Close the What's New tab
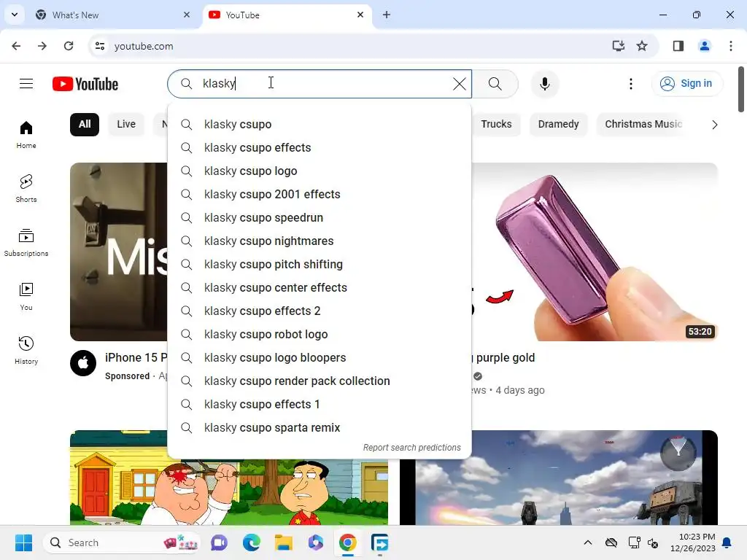747x560 pixels. tap(187, 15)
